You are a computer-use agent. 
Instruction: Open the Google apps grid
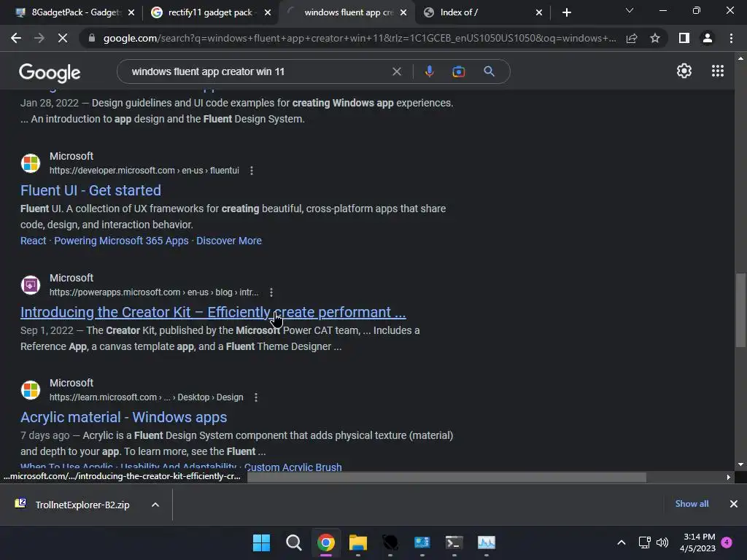[x=718, y=71]
